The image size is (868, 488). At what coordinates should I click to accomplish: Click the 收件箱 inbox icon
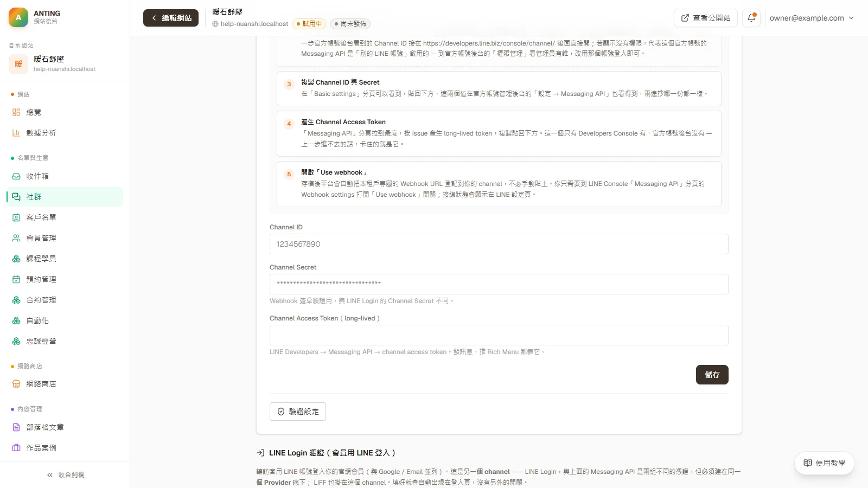click(x=16, y=176)
